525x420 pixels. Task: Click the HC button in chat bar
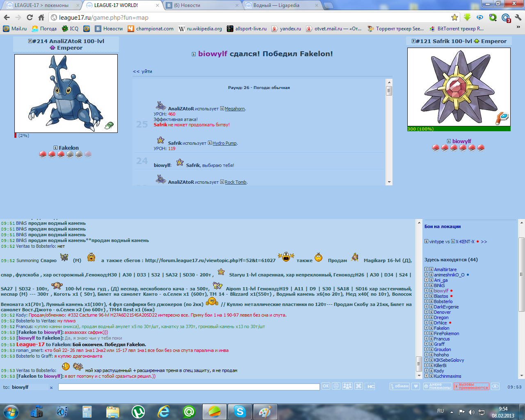[x=371, y=386]
